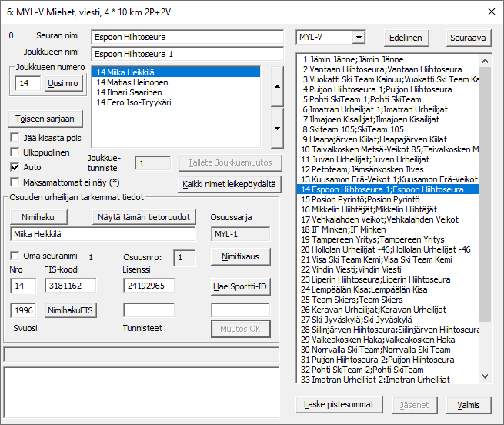The height and width of the screenshot is (425, 504).
Task: Click the move-up arrow beside team members list
Action: [278, 87]
